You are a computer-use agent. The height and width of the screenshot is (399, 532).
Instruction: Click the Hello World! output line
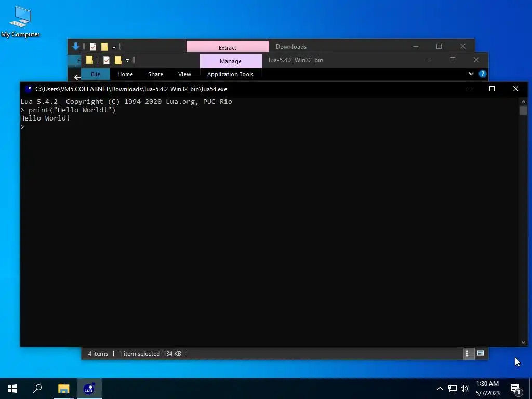(x=45, y=118)
